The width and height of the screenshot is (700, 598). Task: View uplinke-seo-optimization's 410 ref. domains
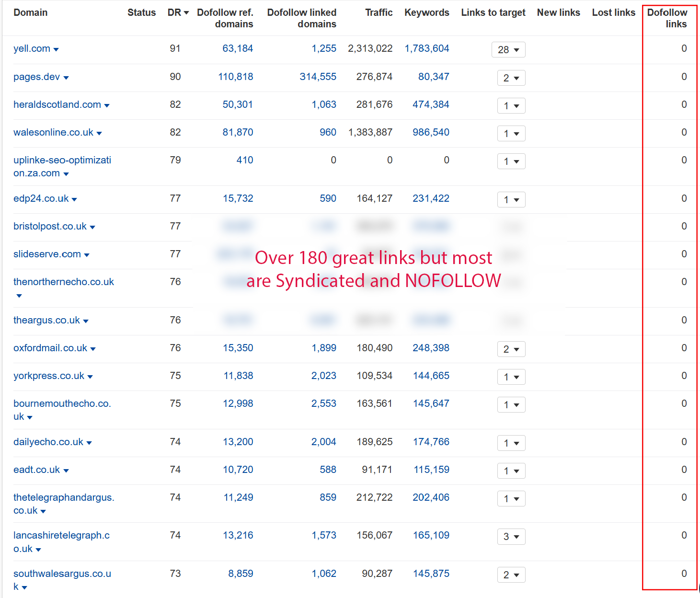[x=245, y=160]
